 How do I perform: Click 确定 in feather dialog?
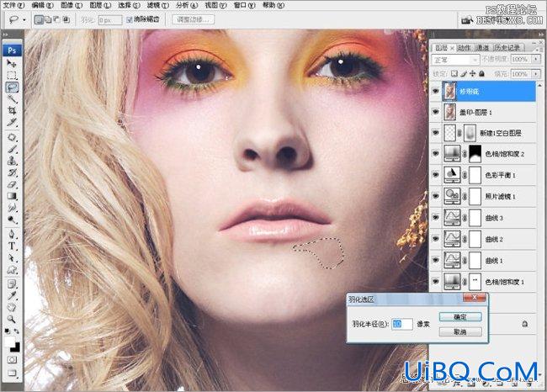point(460,317)
